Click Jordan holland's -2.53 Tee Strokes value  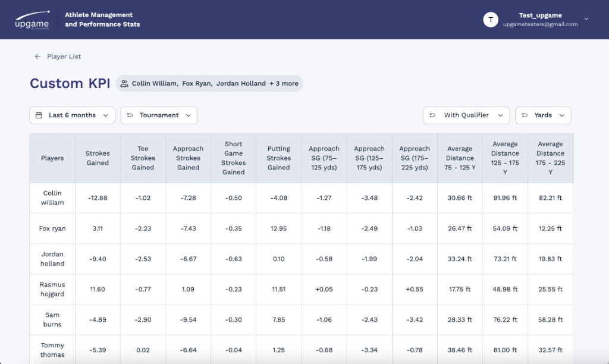pyautogui.click(x=143, y=259)
